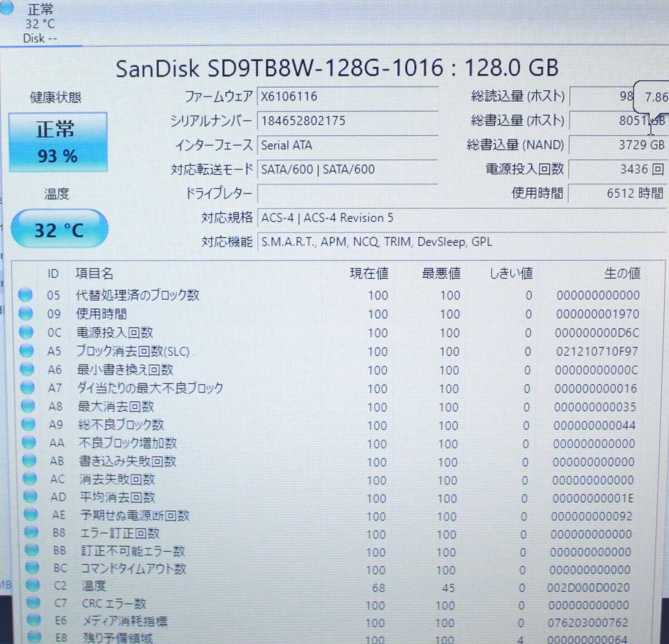Click the status icon for row C7 CRC エラー数
669x644 pixels.
[x=33, y=602]
